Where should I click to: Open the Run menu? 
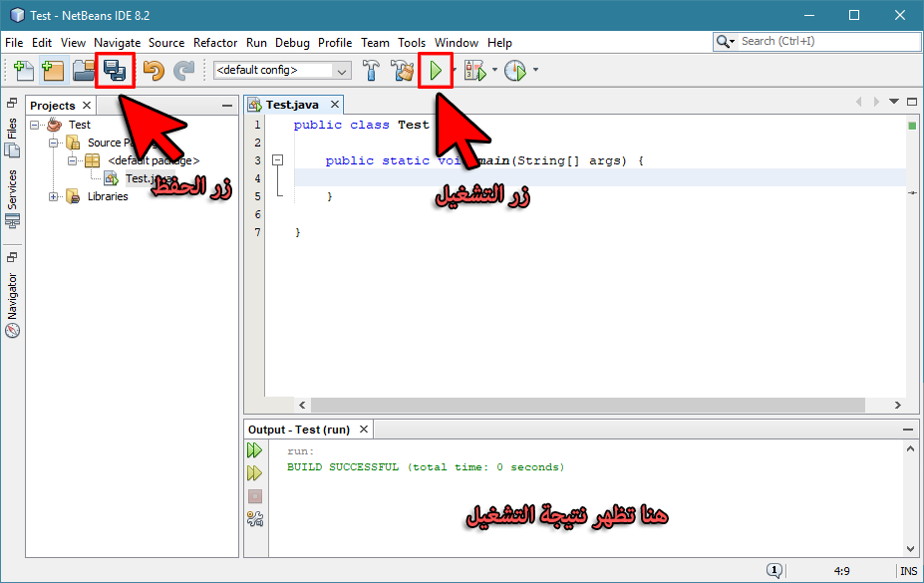tap(256, 43)
